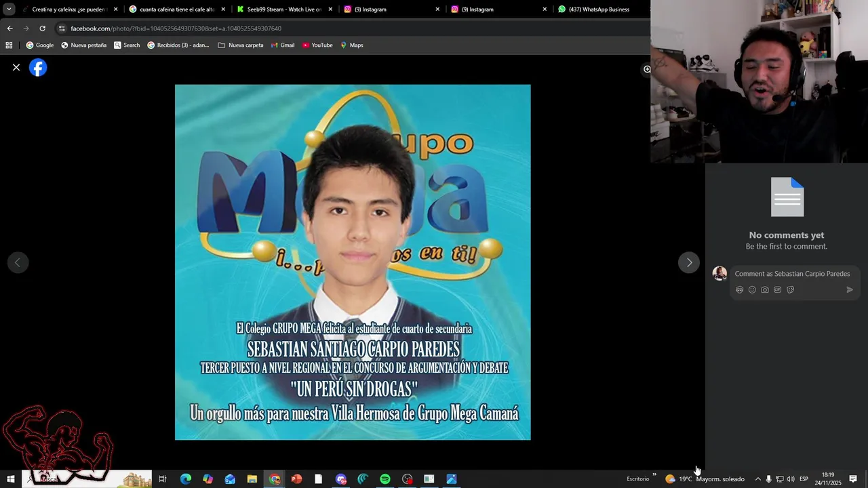
Task: Open volume control in system tray
Action: (x=791, y=479)
